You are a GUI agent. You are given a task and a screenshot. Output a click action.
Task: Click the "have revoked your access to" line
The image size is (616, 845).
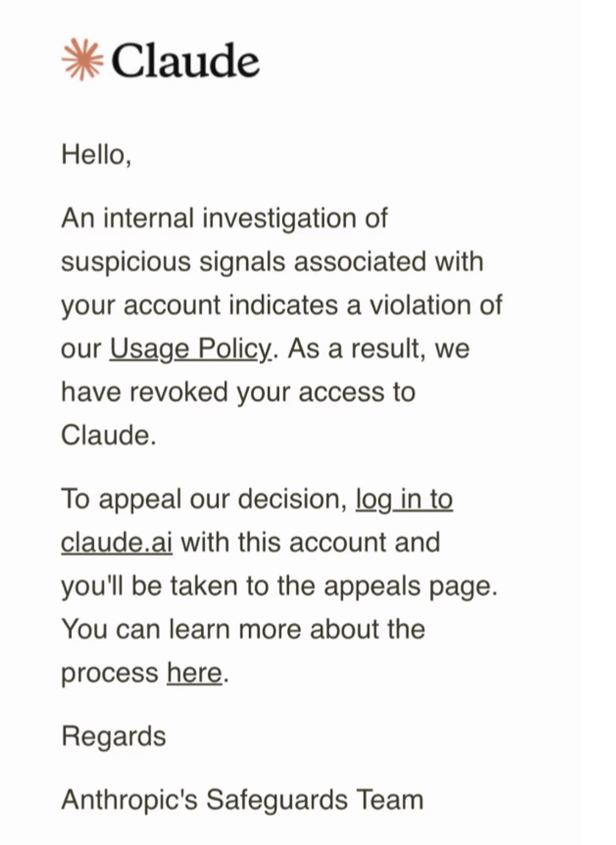pos(238,392)
